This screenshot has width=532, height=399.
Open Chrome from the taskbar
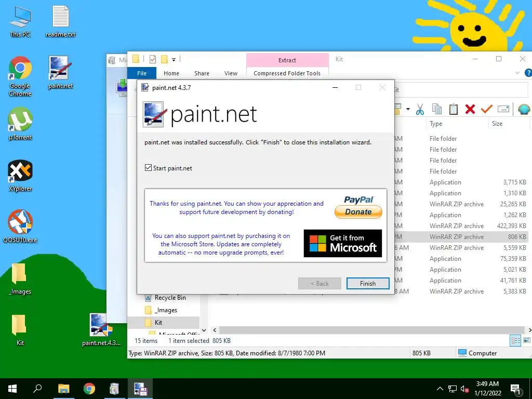(x=89, y=389)
